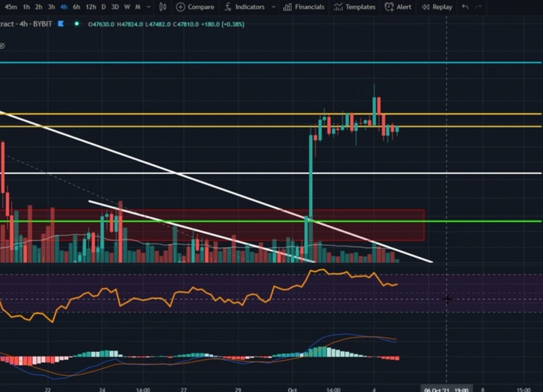Click the 24 date label on time axis

[102, 389]
